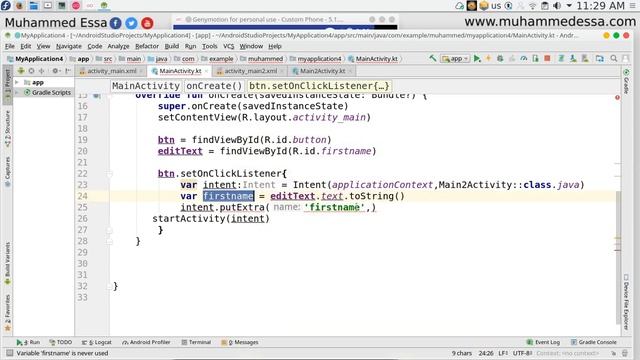Click the red error indicator atop editor scrollbar

click(617, 97)
